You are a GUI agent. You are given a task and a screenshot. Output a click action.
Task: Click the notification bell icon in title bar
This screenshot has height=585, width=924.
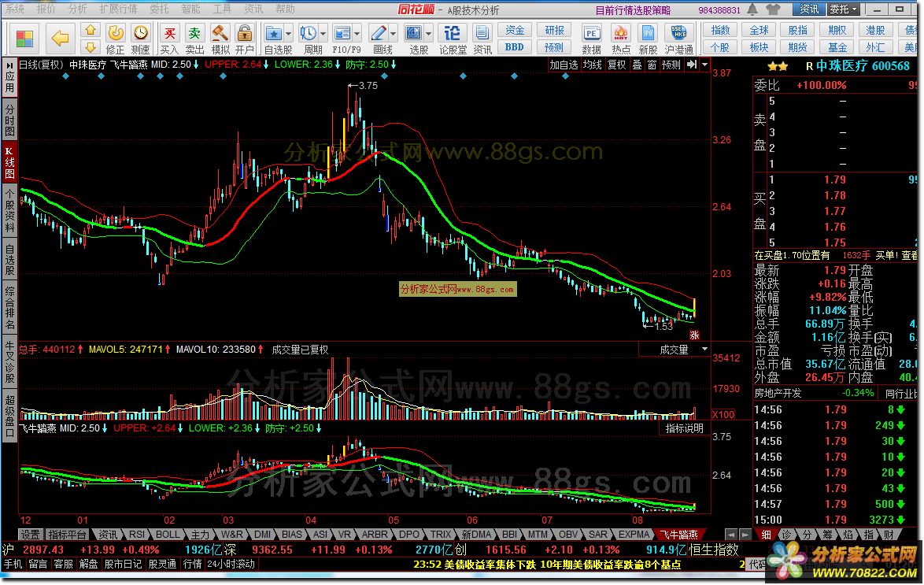(x=752, y=9)
